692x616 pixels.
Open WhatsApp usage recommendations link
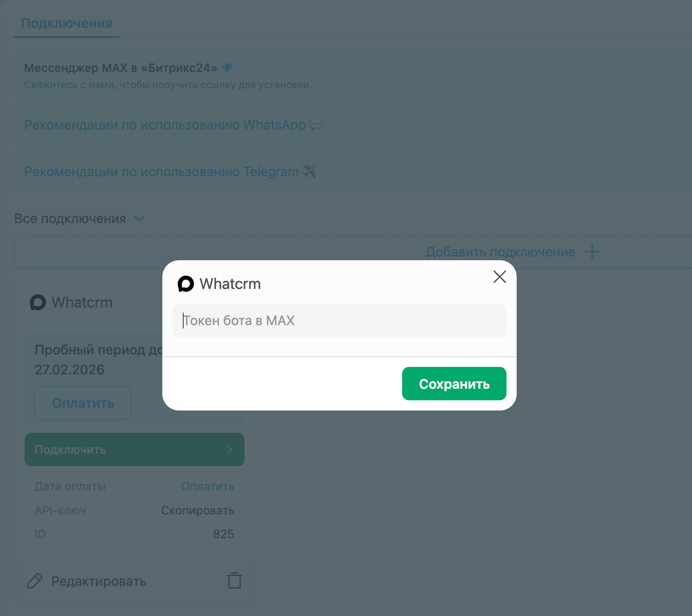point(165,125)
